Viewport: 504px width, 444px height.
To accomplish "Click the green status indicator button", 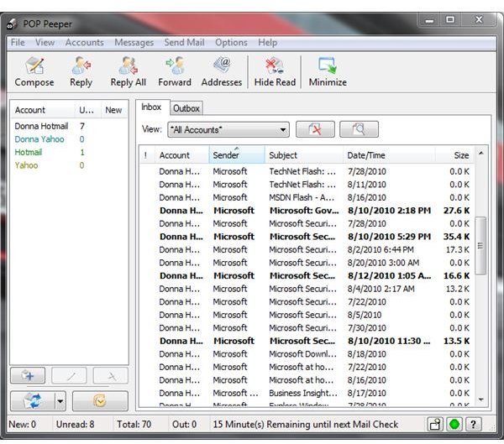I will tap(454, 424).
